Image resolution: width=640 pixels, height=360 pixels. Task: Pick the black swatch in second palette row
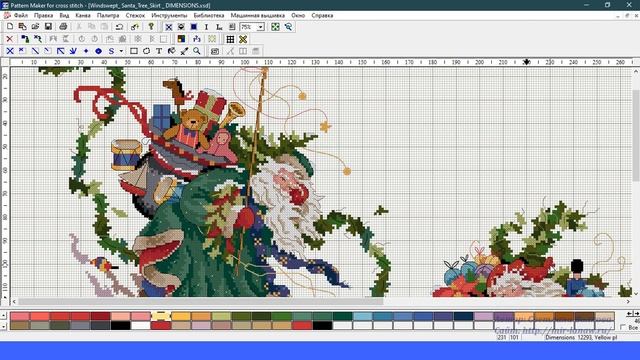pos(120,325)
